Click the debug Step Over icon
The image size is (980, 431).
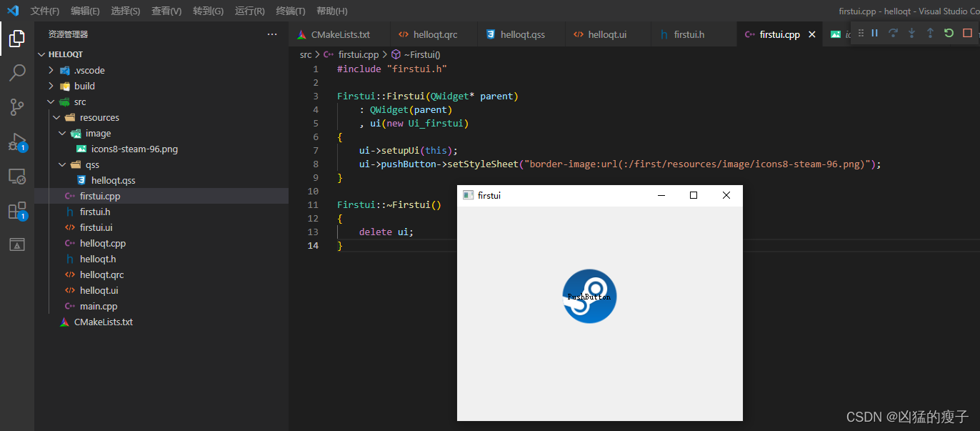[893, 33]
